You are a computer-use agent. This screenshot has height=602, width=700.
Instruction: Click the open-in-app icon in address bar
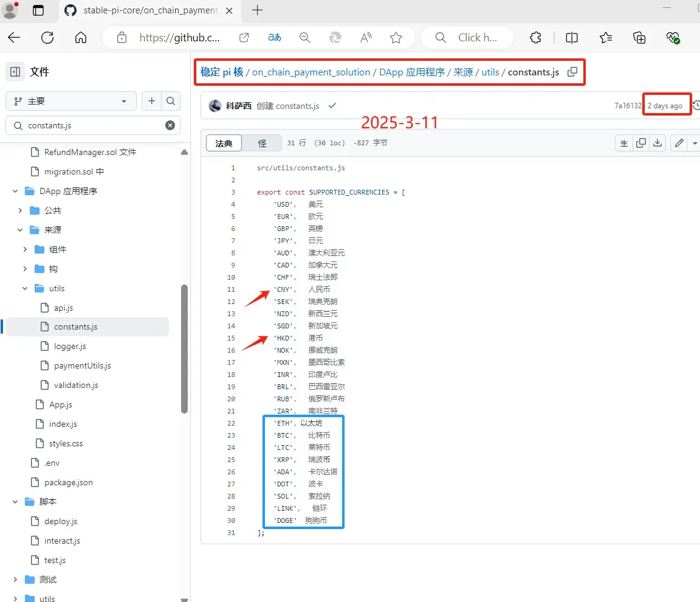click(244, 38)
